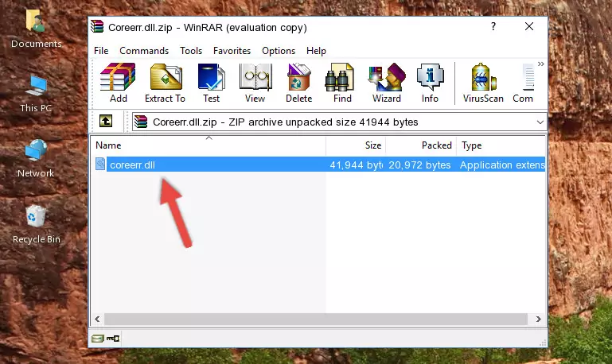Select the coreerr.dll file name

click(132, 165)
